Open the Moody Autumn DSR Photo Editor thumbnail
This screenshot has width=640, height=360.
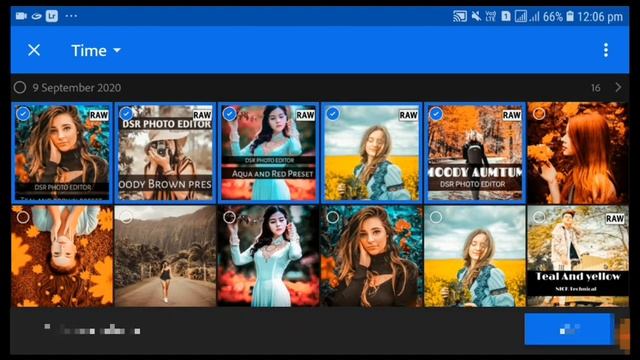(x=475, y=153)
